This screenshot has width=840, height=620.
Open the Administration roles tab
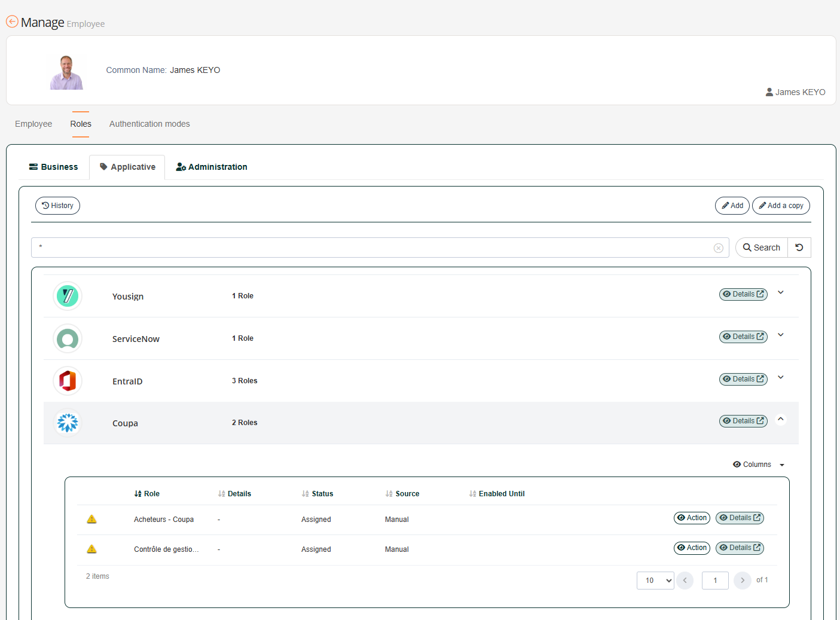[x=212, y=167]
